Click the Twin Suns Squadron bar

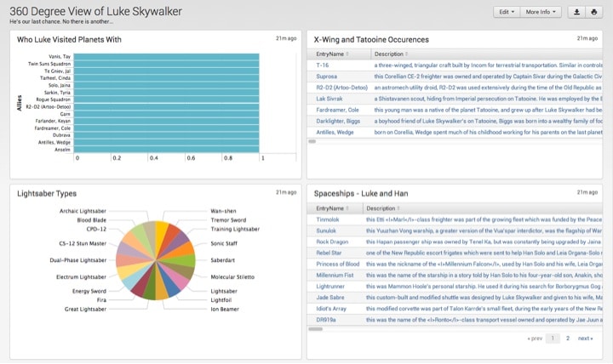coord(166,64)
